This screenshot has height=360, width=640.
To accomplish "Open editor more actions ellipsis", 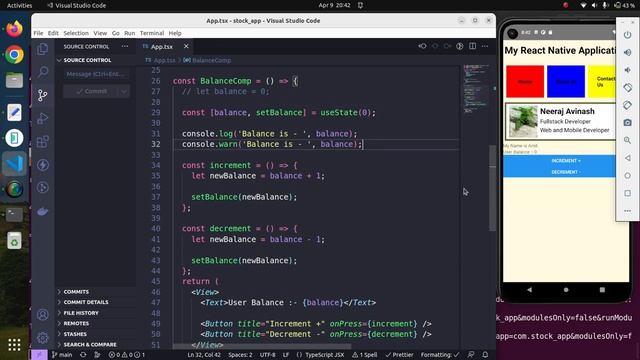I will [x=485, y=46].
